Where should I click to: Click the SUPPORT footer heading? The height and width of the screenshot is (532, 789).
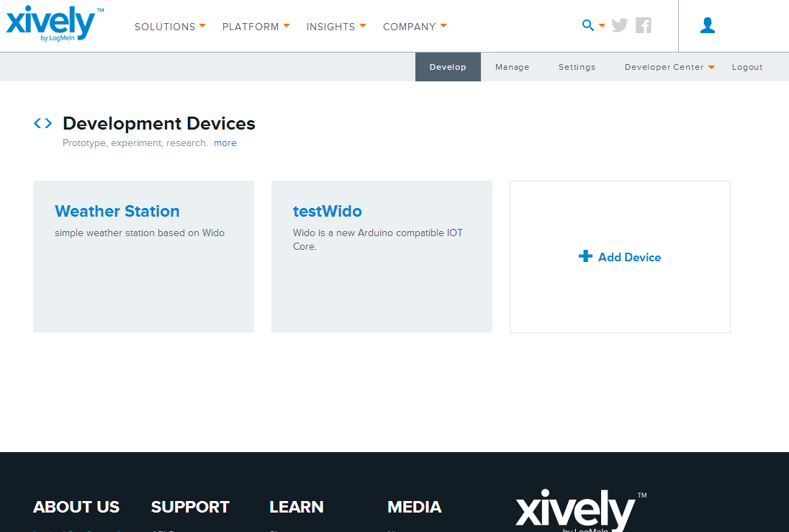[x=190, y=507]
